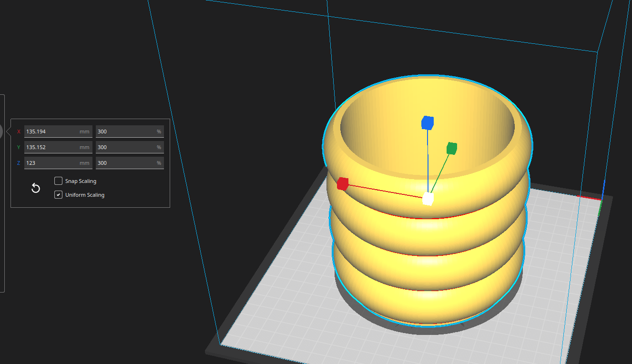The height and width of the screenshot is (364, 632).
Task: Click the Y size field showing 135.152
Action: pyautogui.click(x=58, y=147)
